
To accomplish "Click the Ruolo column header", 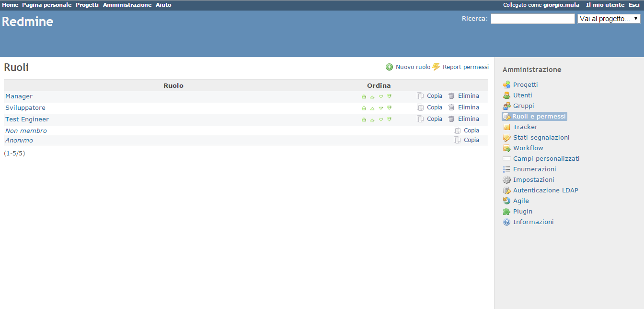I will (173, 86).
